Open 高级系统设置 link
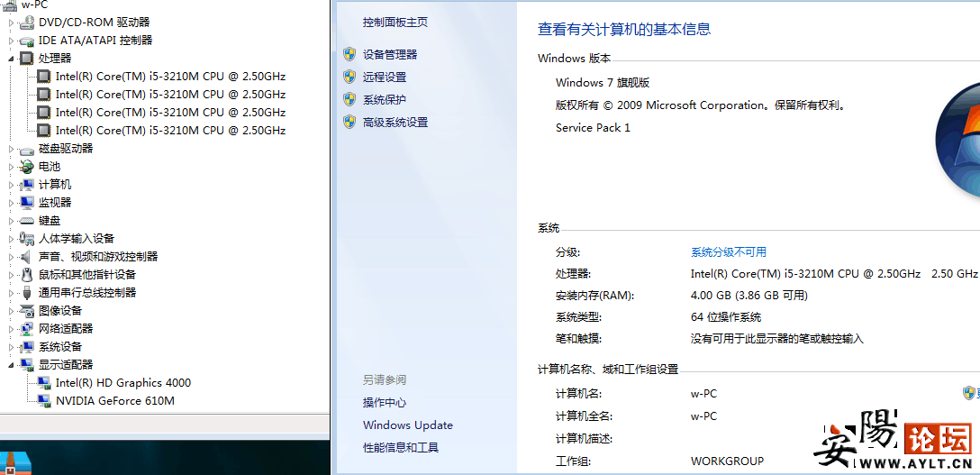Screen dimensions: 980x475 point(395,122)
